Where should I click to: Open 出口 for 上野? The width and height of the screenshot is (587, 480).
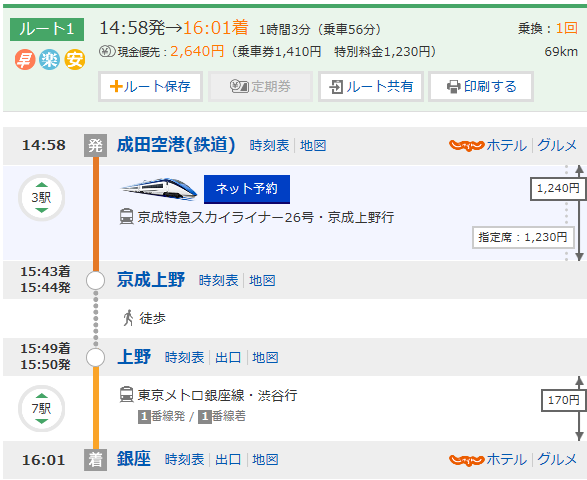pos(228,358)
